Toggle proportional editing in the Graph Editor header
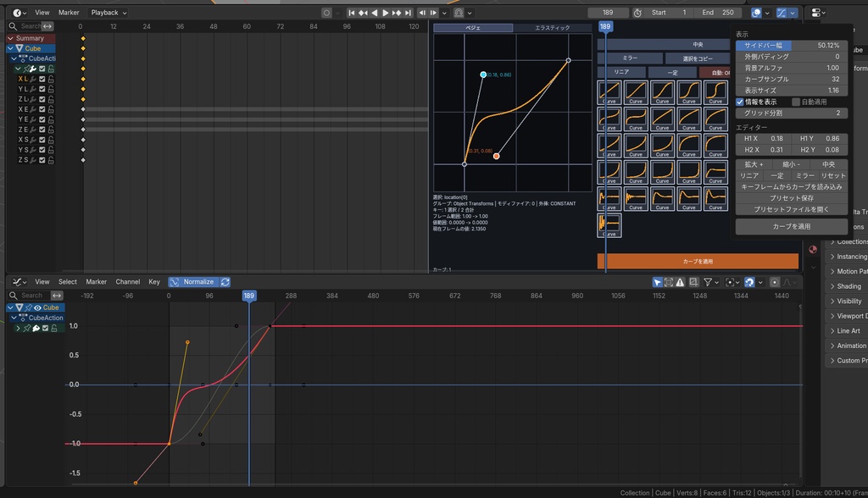 pos(774,282)
